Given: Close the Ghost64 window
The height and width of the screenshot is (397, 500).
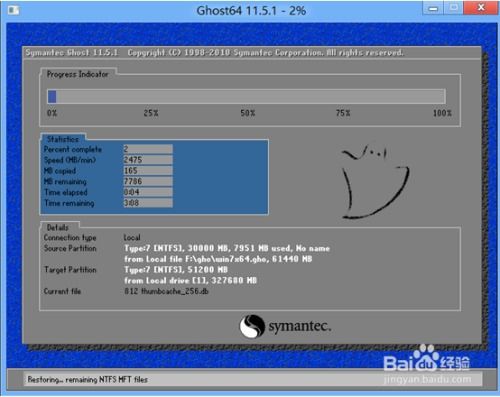Looking at the screenshot, I should pyautogui.click(x=481, y=8).
